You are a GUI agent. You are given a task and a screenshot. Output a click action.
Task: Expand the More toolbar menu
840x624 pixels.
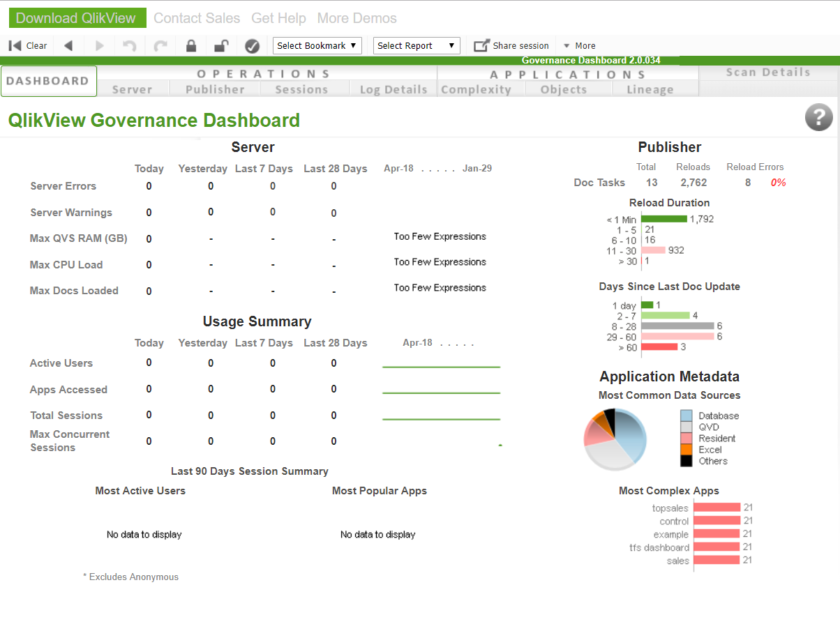[x=580, y=46]
